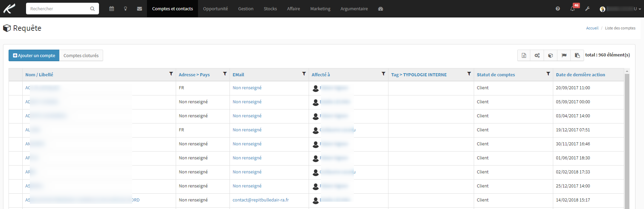Image resolution: width=644 pixels, height=209 pixels.
Task: Switch to Comptes et contacts menu
Action: pyautogui.click(x=172, y=9)
